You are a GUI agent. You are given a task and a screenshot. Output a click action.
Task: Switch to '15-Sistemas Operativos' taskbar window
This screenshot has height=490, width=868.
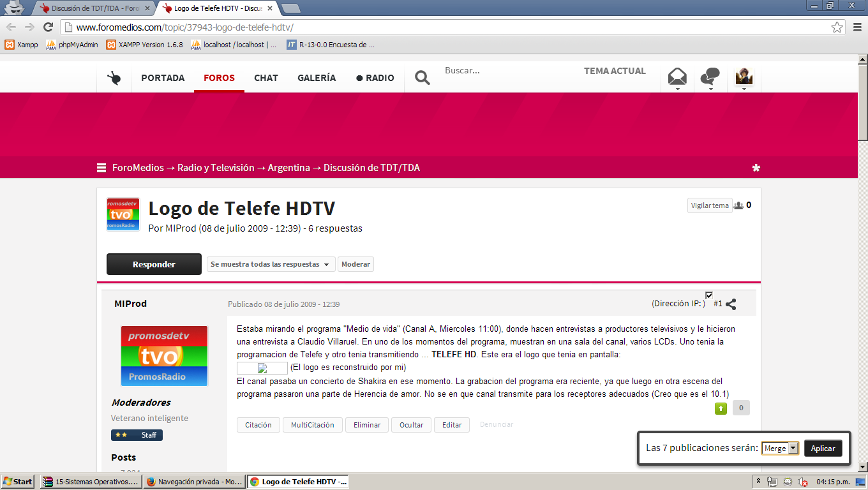91,482
